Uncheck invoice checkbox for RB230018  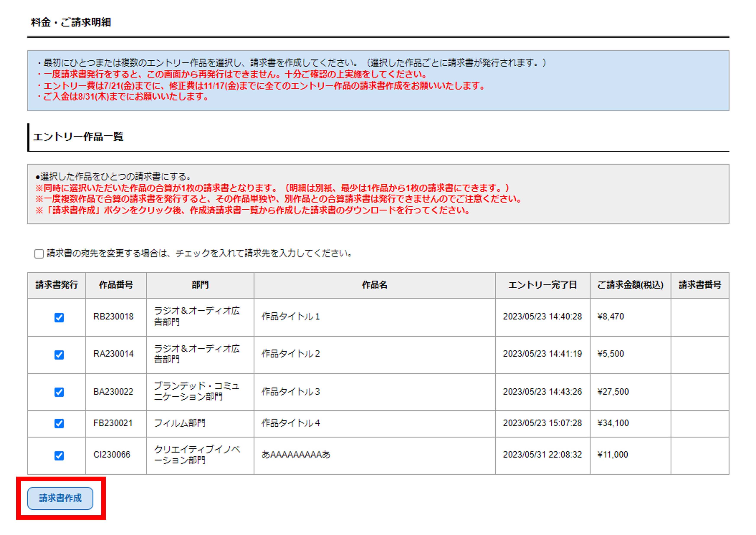coord(59,317)
